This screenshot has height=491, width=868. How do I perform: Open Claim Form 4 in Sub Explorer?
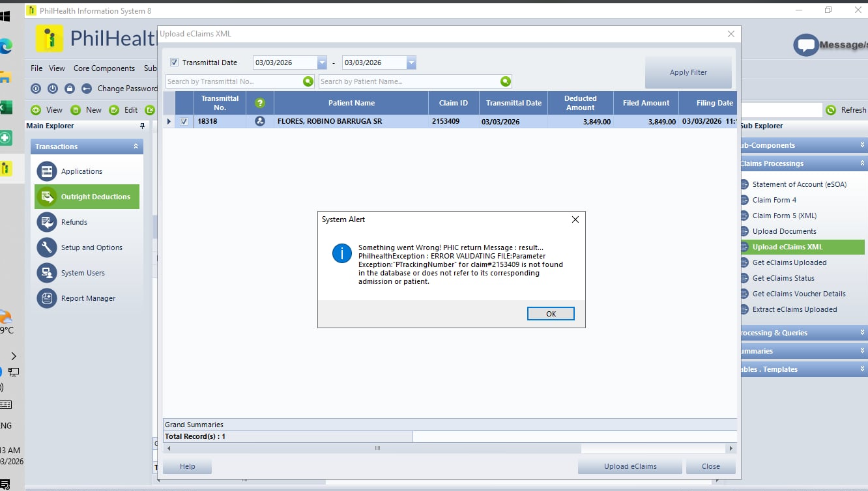(774, 200)
